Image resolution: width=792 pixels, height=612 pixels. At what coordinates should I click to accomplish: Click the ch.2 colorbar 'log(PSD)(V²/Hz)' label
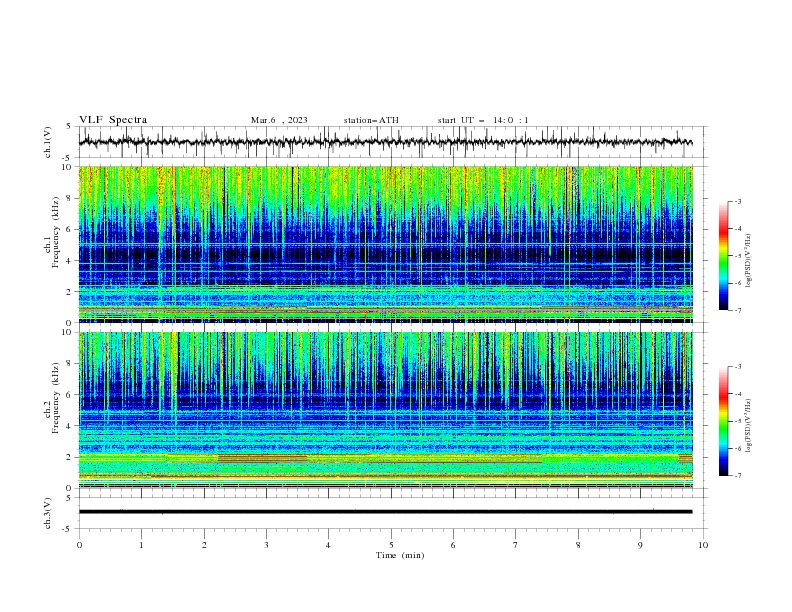tap(749, 425)
